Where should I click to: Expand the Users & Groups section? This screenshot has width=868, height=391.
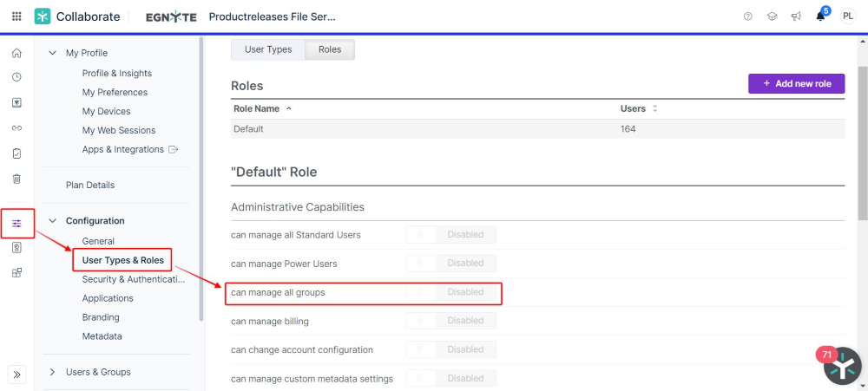tap(53, 372)
